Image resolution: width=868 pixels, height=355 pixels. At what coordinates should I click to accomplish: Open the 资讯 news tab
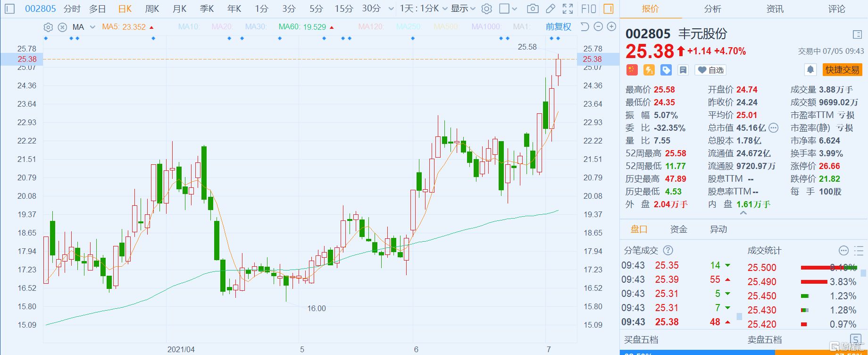pyautogui.click(x=775, y=9)
